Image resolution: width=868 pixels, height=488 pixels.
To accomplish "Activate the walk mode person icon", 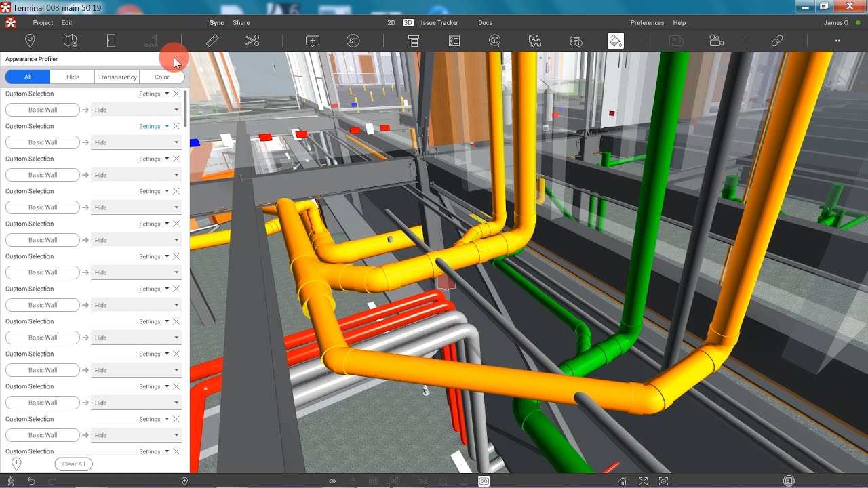I will tap(12, 481).
